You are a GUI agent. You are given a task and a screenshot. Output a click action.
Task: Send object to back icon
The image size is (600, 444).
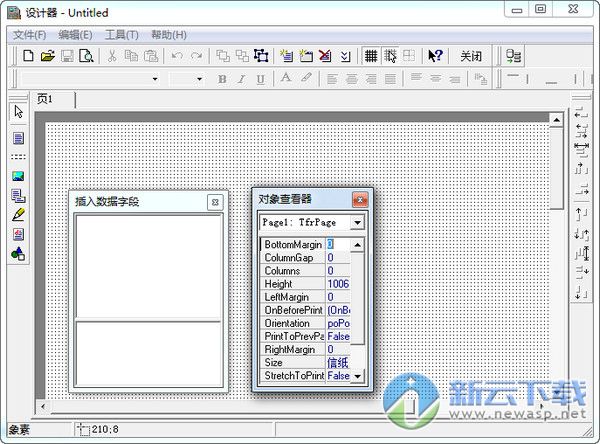(242, 56)
